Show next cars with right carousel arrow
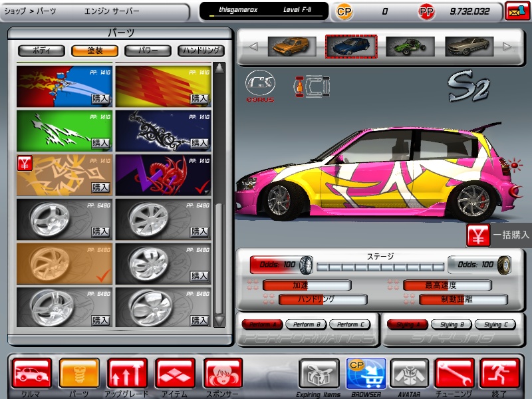 tap(507, 47)
